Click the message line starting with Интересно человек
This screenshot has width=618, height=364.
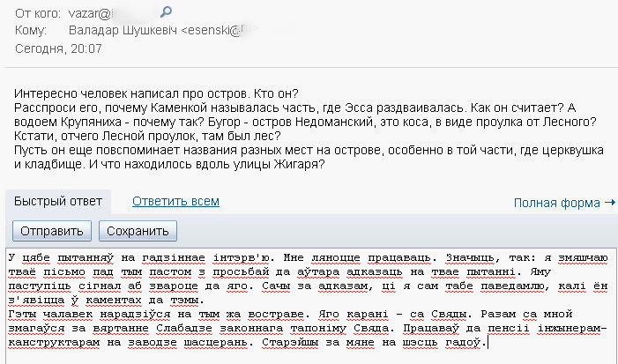point(156,94)
